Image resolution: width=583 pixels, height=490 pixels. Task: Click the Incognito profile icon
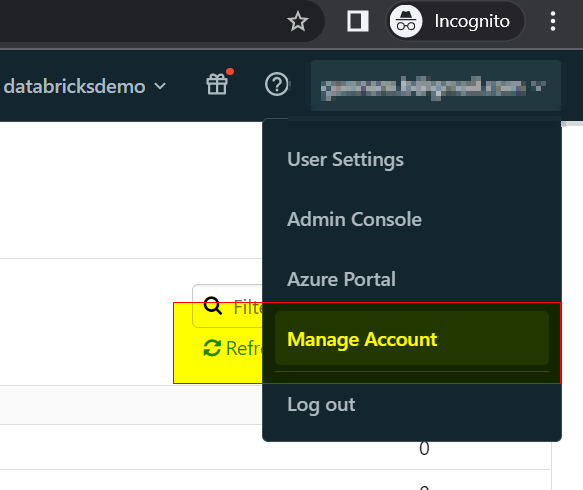406,21
